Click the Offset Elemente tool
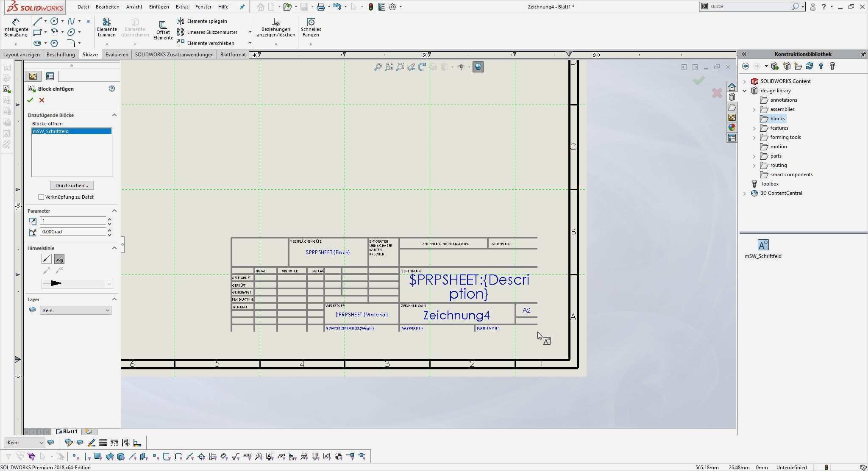 pyautogui.click(x=163, y=30)
